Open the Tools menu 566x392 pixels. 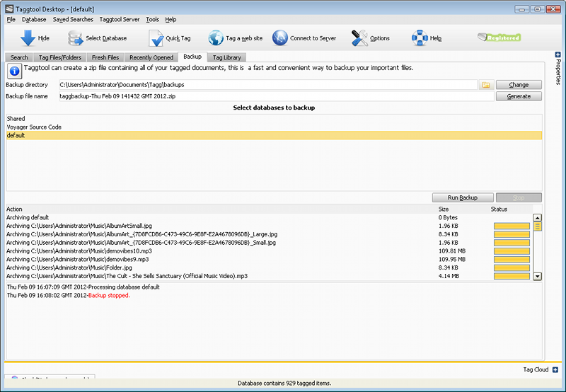[152, 20]
